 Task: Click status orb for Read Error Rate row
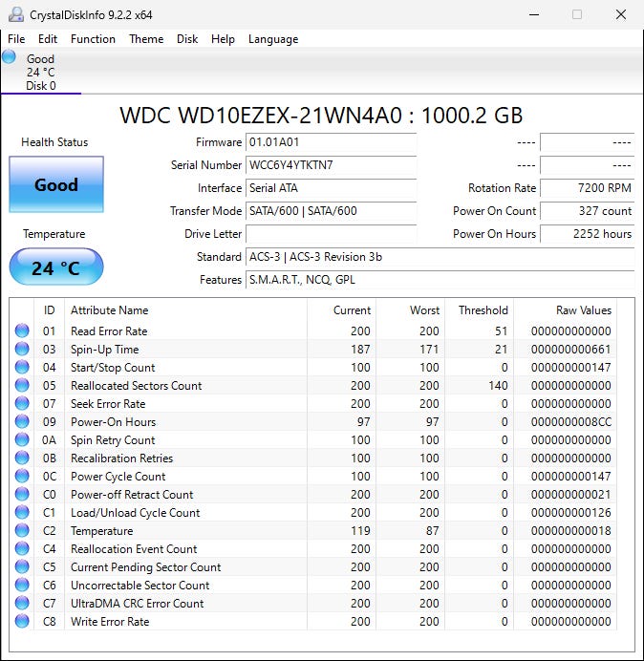click(x=22, y=330)
